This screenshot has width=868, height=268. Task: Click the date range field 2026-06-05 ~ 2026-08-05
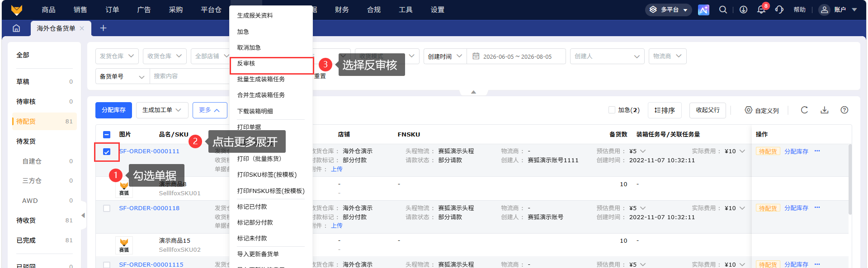coord(516,56)
